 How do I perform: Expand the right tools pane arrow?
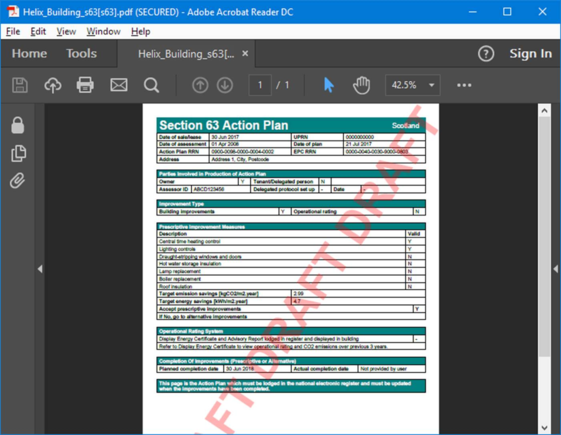coord(556,269)
